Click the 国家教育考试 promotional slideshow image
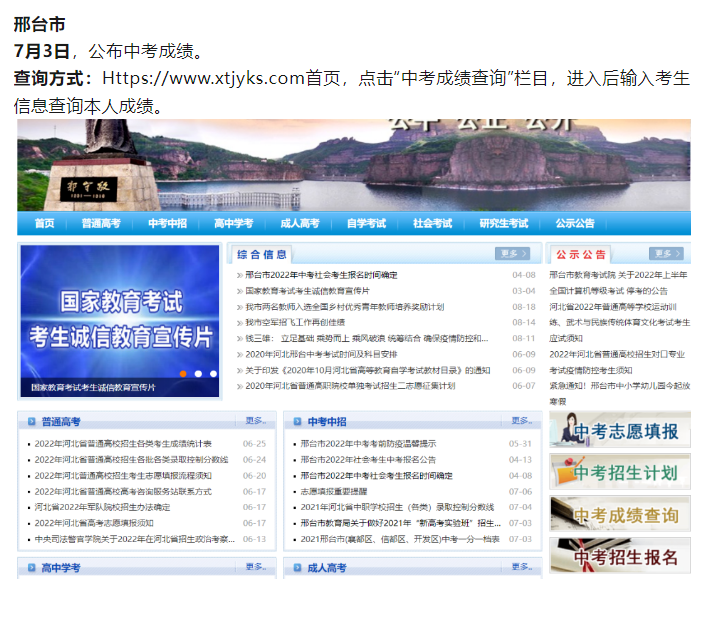Viewport: 721px width, 633px height. pos(120,310)
